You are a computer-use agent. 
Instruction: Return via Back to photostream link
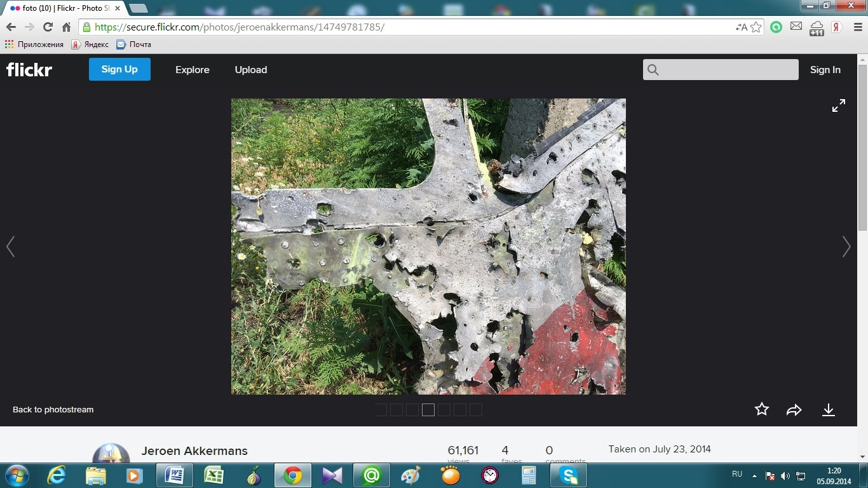pos(53,410)
